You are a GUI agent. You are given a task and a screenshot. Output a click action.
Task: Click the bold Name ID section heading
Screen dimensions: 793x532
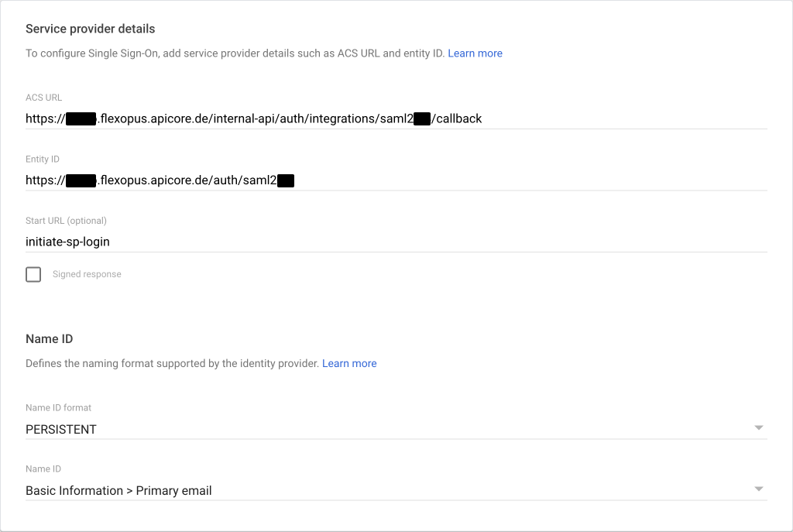(x=49, y=339)
